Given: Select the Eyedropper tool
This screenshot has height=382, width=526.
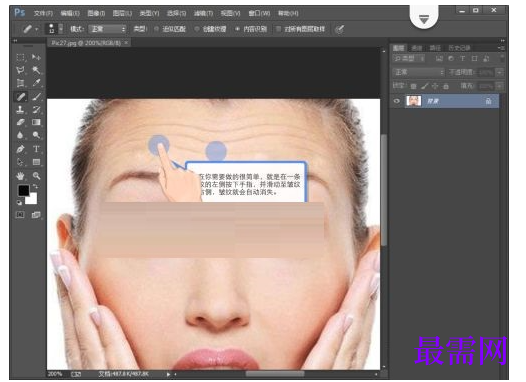Looking at the screenshot, I should coord(36,83).
